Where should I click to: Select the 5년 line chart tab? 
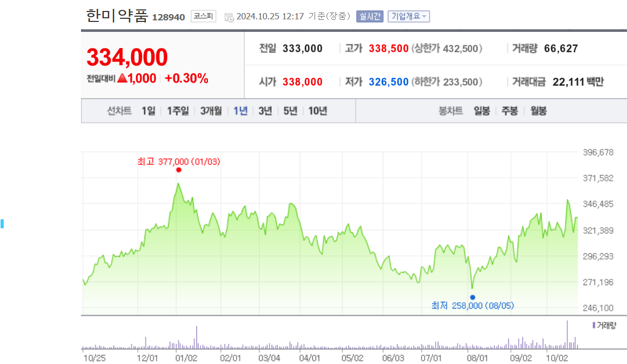click(x=291, y=111)
